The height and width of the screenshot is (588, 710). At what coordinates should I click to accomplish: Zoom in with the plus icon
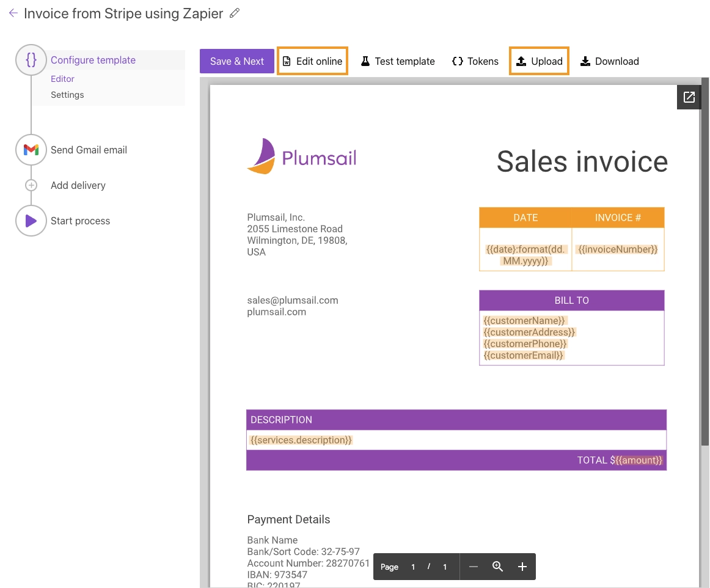tap(522, 567)
